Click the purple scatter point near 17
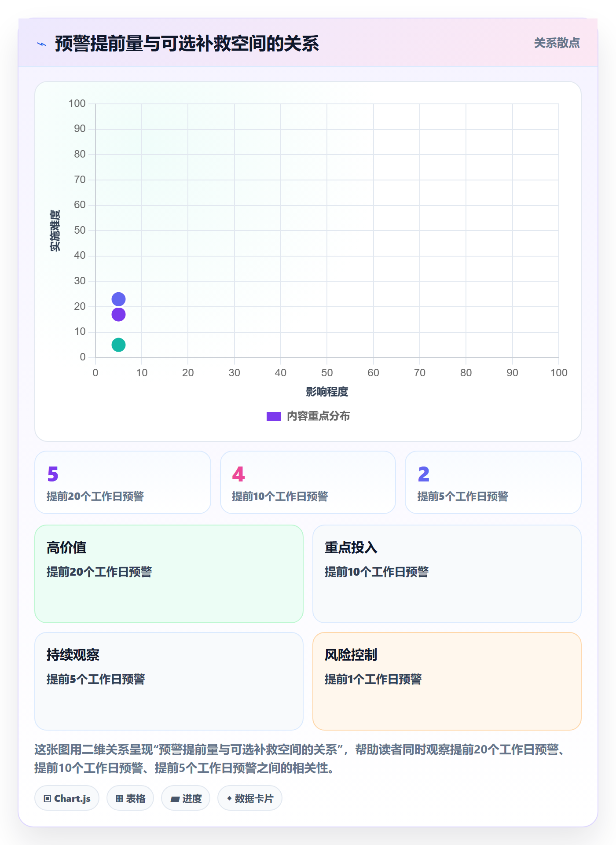Image resolution: width=616 pixels, height=845 pixels. click(118, 315)
